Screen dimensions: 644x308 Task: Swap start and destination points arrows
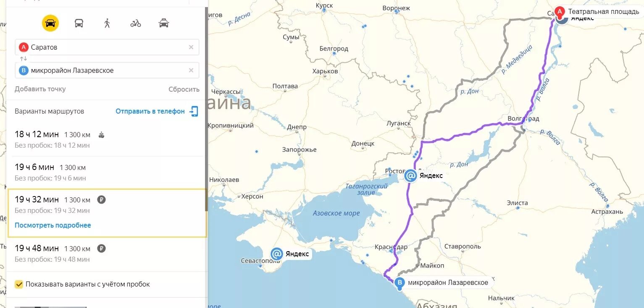[x=24, y=58]
